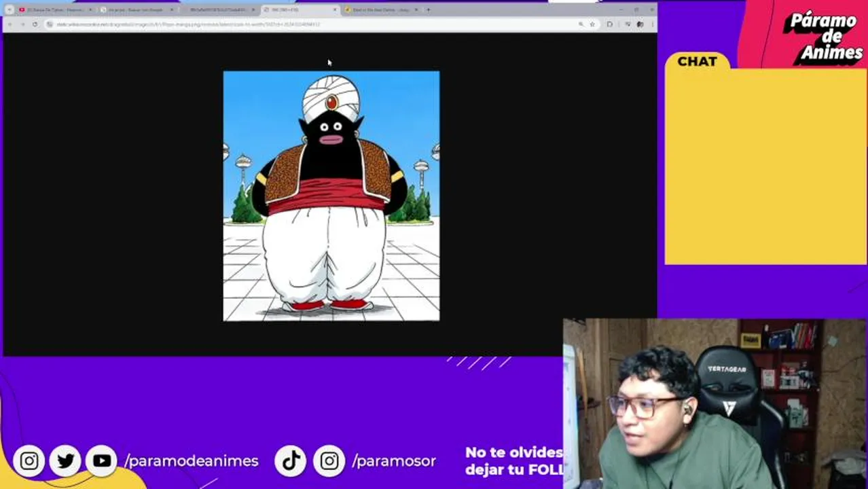The height and width of the screenshot is (489, 868).
Task: Click the Instagram icon next to /paramosor
Action: 329,461
